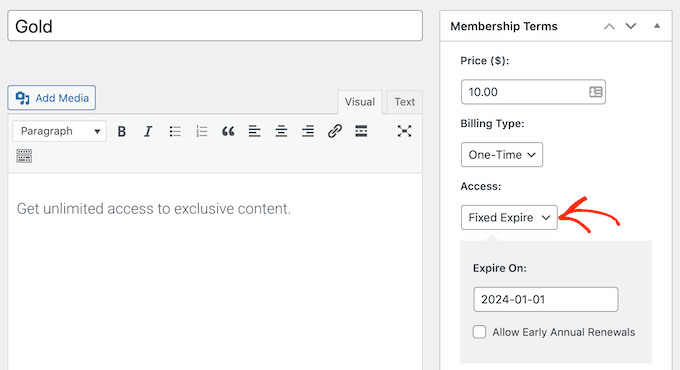Toggle Italic formatting in the editor toolbar
The height and width of the screenshot is (370, 680).
148,131
